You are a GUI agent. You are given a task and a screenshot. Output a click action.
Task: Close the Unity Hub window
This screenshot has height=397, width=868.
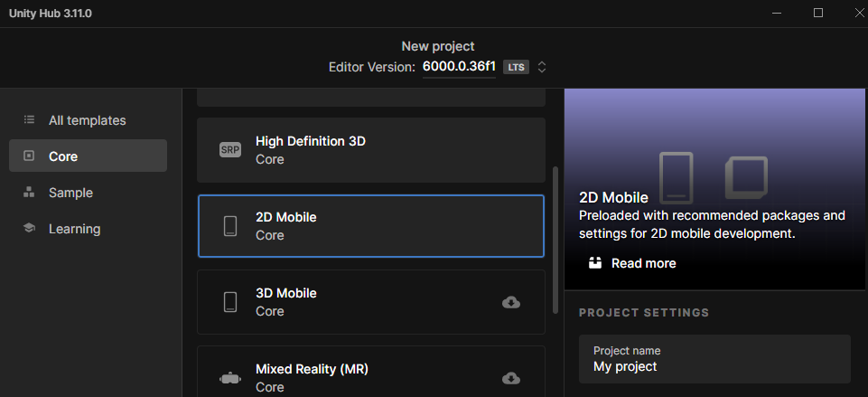pos(859,13)
